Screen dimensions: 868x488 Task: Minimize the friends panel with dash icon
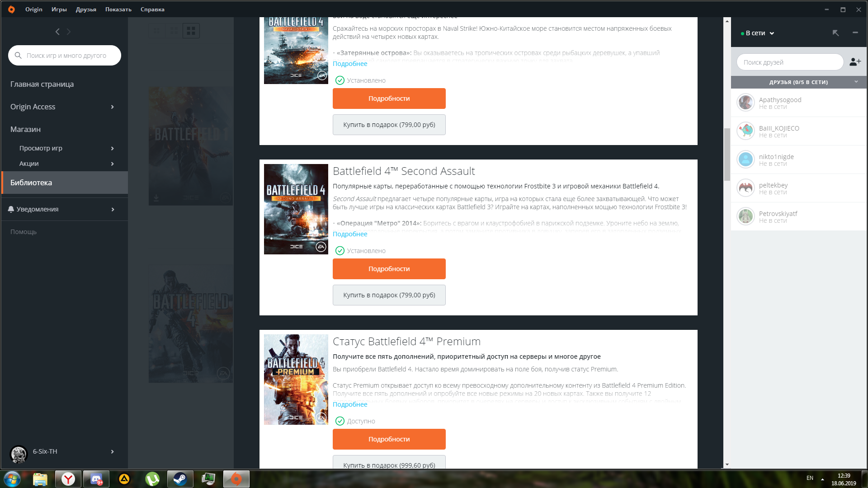point(855,33)
